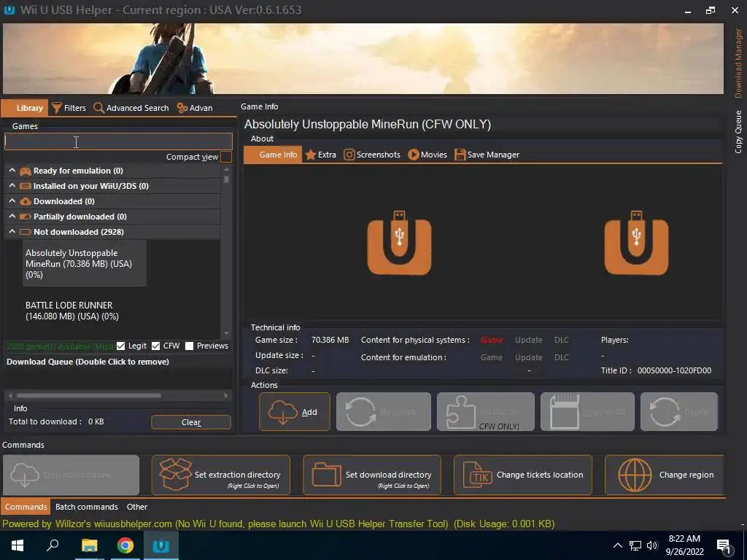The width and height of the screenshot is (747, 560).
Task: Open the Filters funnel icon
Action: pos(57,108)
